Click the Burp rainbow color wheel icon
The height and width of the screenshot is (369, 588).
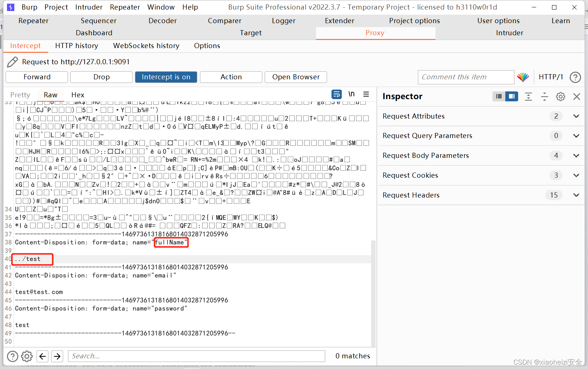pos(523,77)
